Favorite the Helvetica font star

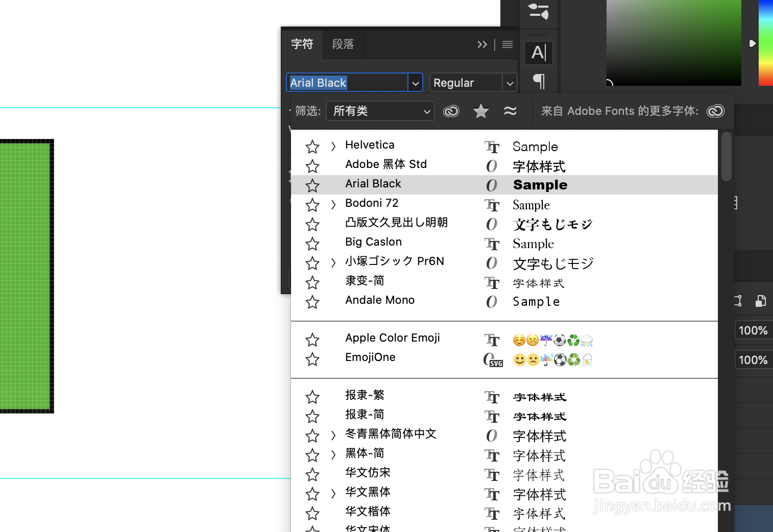312,147
